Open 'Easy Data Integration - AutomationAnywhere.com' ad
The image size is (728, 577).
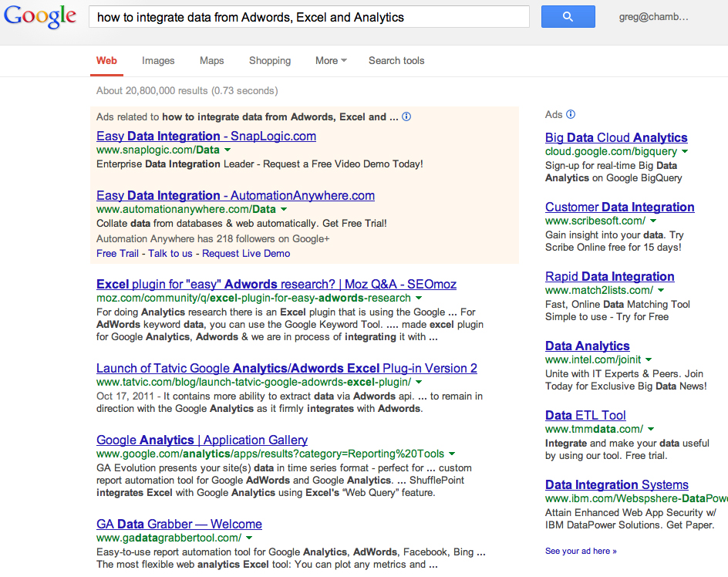(x=235, y=196)
